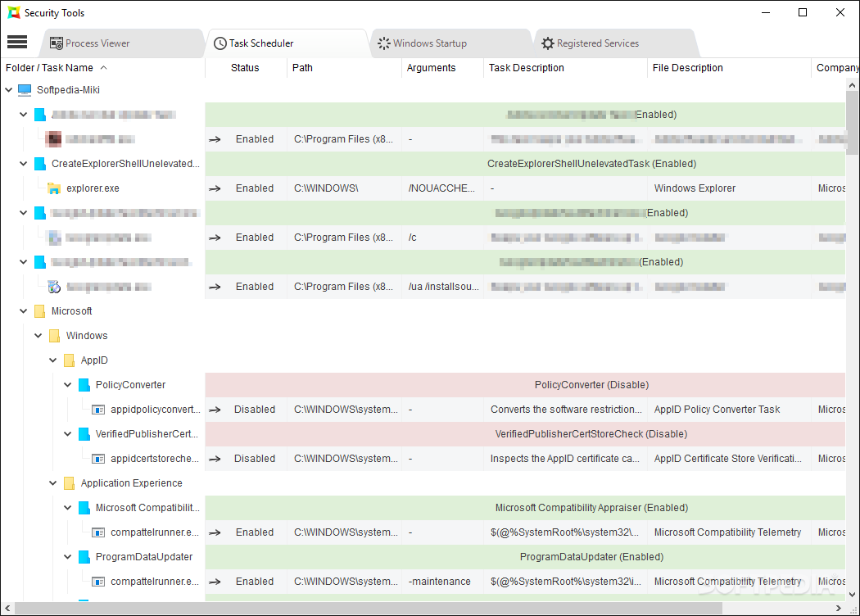Sort by the Arguments column header

pyautogui.click(x=442, y=68)
